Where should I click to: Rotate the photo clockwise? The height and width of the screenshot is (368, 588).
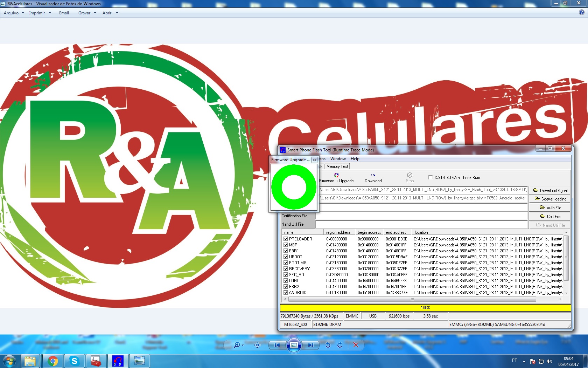coord(339,345)
